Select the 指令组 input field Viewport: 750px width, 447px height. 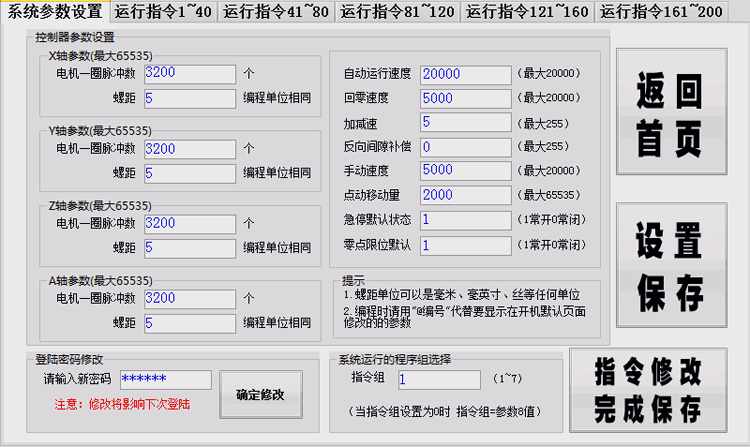(439, 380)
